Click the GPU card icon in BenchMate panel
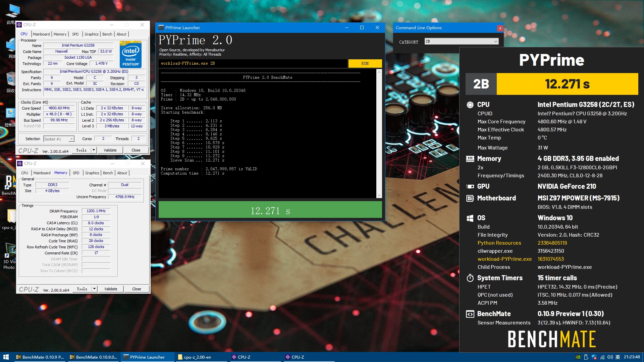This screenshot has height=362, width=644. (470, 186)
